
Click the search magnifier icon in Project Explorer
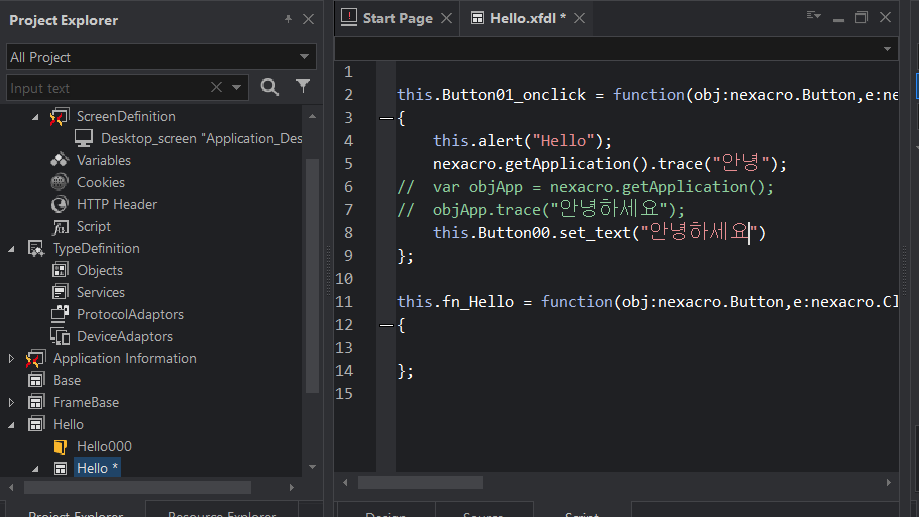[x=270, y=87]
